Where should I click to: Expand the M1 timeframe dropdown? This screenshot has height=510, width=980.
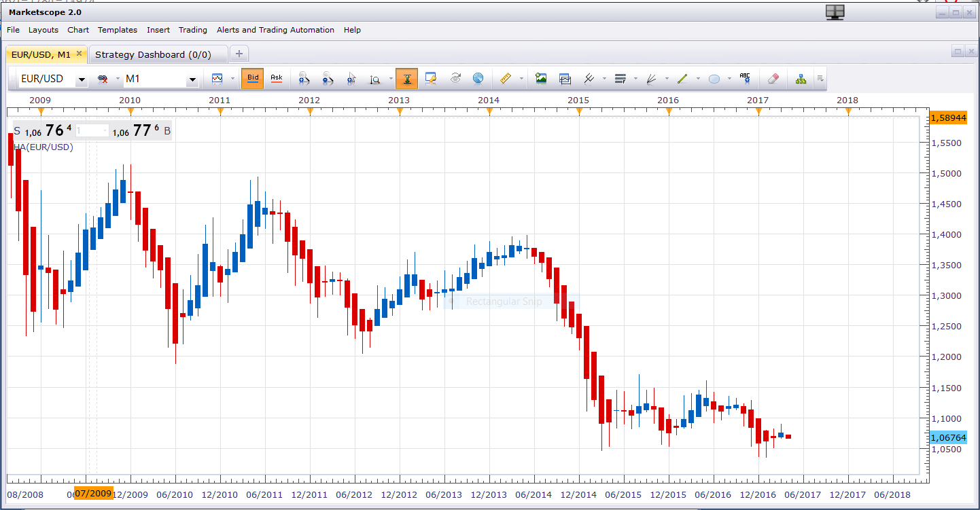tap(192, 80)
